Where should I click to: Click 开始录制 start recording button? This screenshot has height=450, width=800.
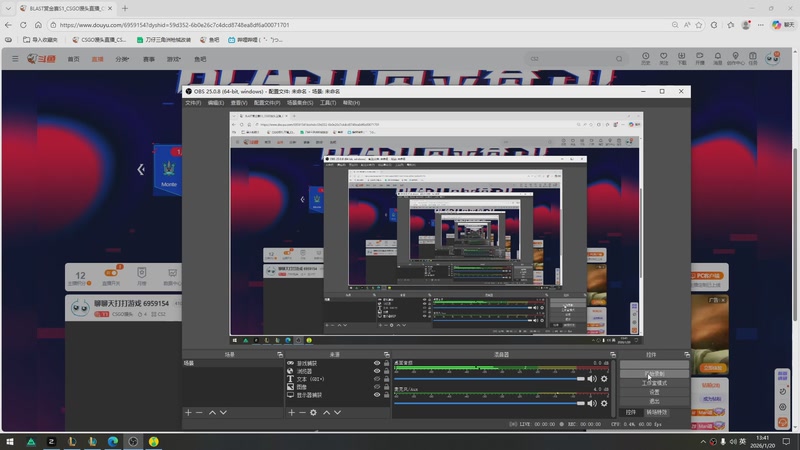654,373
